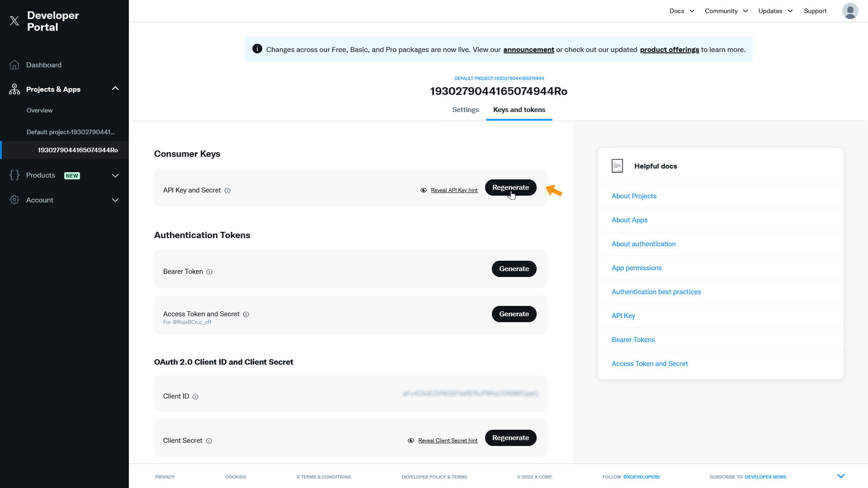The height and width of the screenshot is (488, 868).
Task: Open Authentication best practices doc link
Action: [x=656, y=292]
